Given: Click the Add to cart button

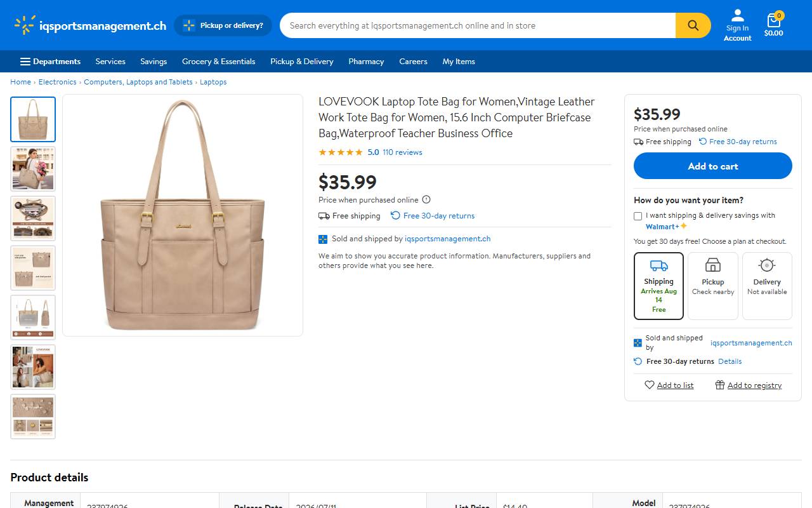Looking at the screenshot, I should click(x=713, y=166).
